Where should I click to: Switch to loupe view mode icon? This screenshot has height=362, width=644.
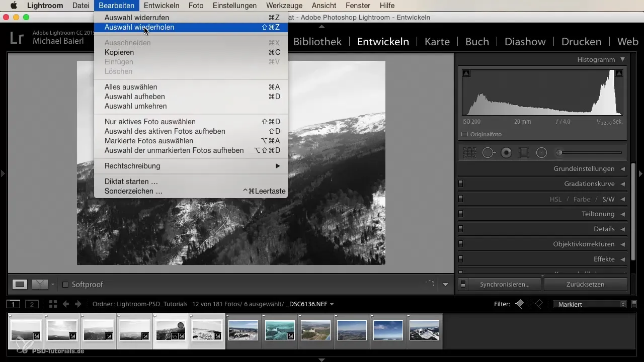[x=20, y=285]
